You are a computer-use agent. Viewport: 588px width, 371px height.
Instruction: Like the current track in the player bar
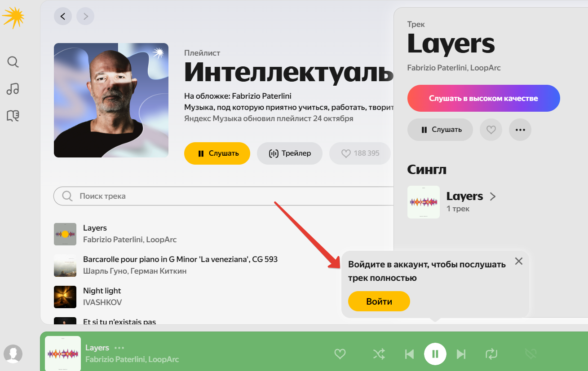[340, 354]
